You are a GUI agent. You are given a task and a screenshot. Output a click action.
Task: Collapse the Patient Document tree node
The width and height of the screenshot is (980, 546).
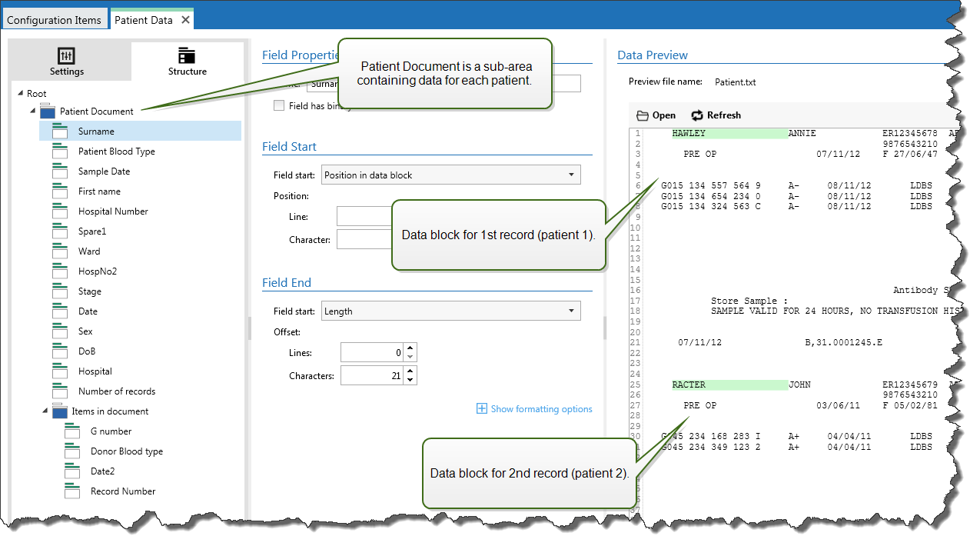33,112
